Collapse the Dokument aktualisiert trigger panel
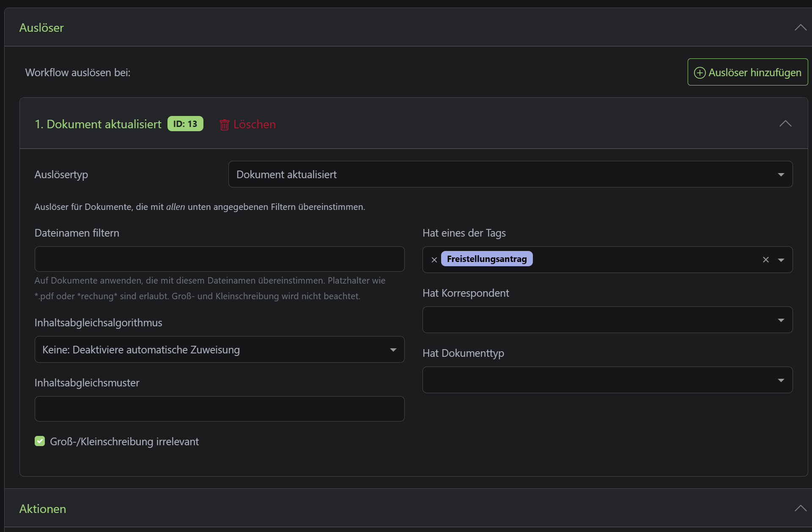The width and height of the screenshot is (812, 532). click(x=785, y=124)
